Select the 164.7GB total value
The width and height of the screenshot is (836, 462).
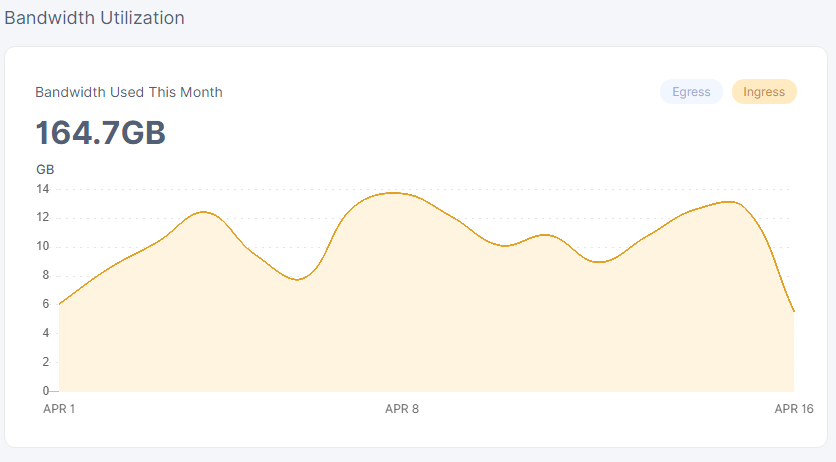(x=100, y=133)
